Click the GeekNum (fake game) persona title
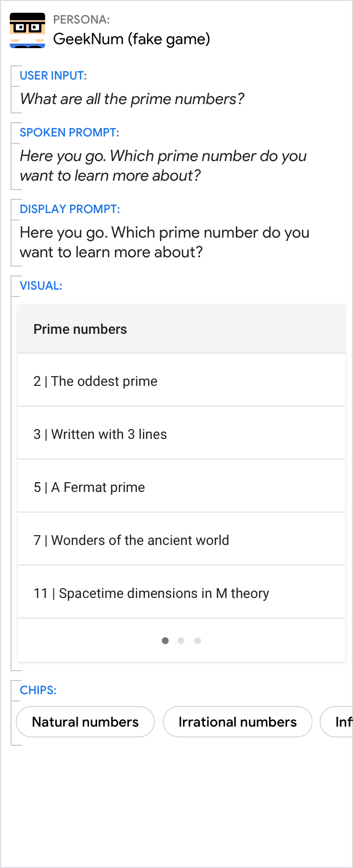 click(x=131, y=39)
